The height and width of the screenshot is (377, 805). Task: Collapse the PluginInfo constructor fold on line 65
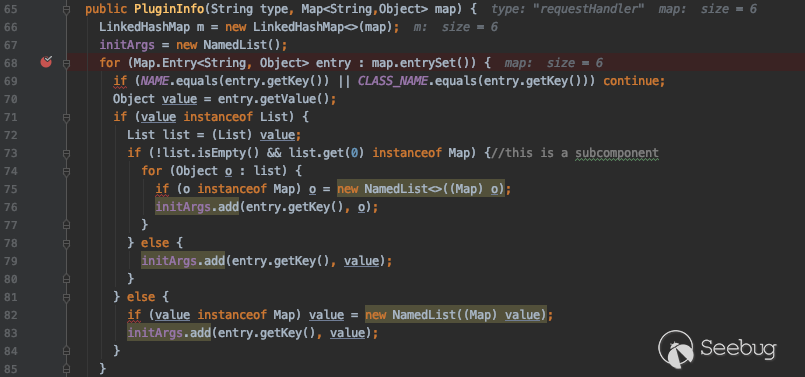pos(66,9)
